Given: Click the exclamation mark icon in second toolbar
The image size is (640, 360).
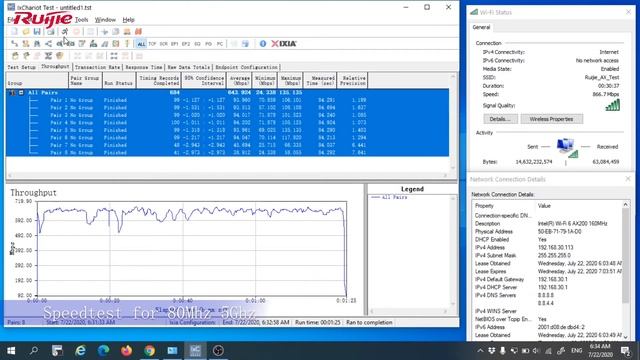Looking at the screenshot, I should [x=127, y=44].
